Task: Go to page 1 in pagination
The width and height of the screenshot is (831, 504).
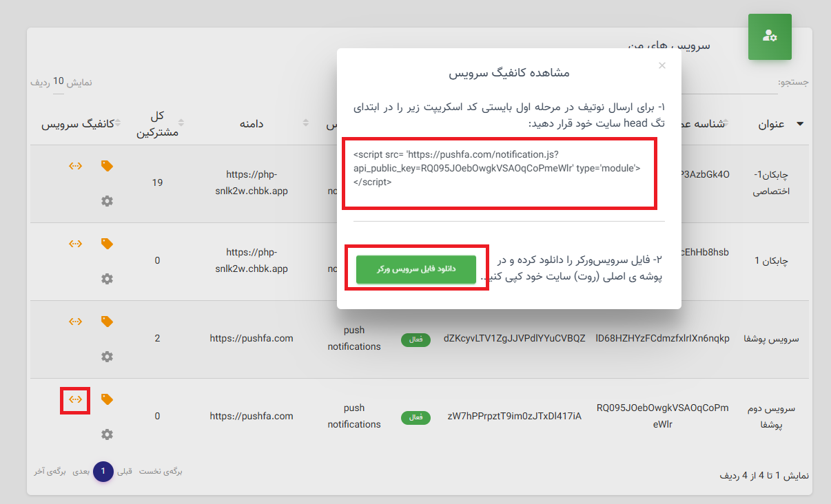Action: 103,472
